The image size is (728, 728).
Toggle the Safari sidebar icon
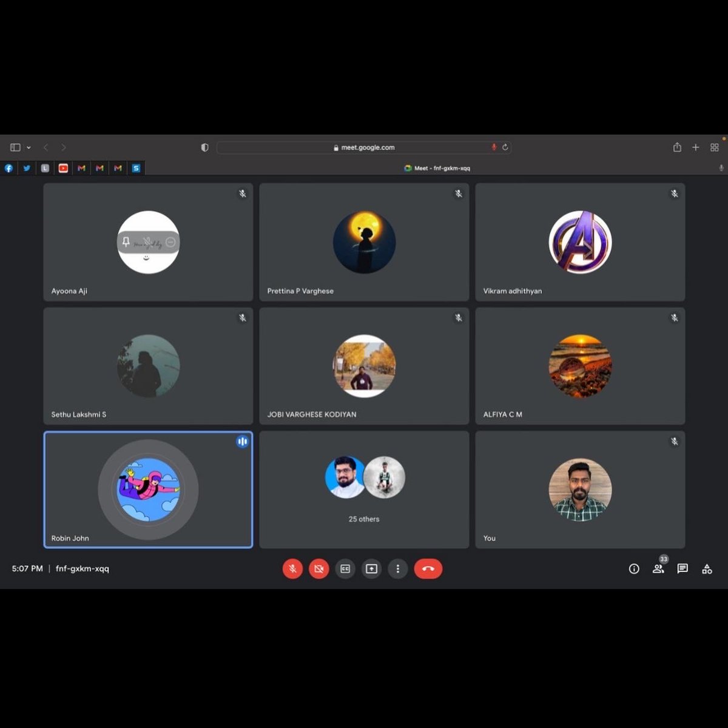pos(15,147)
